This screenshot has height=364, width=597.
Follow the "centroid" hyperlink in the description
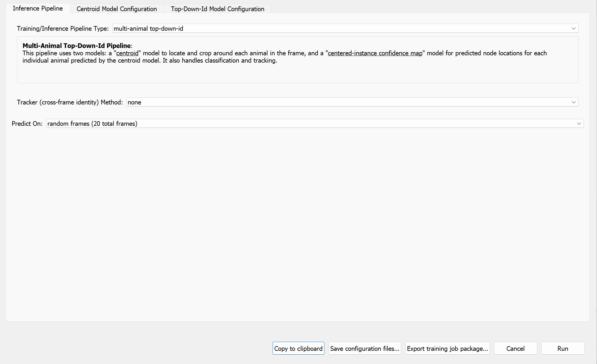click(x=127, y=53)
